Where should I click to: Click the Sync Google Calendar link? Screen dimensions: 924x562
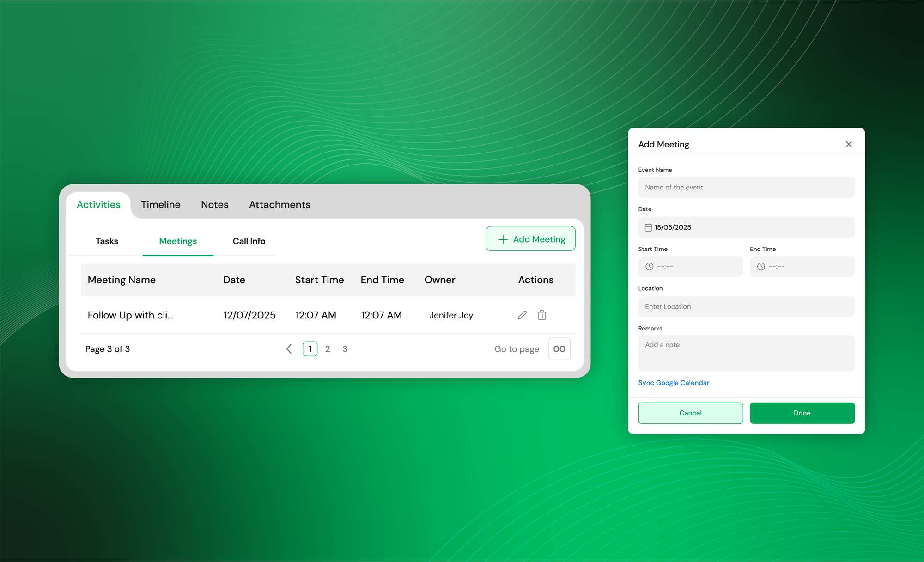[673, 383]
